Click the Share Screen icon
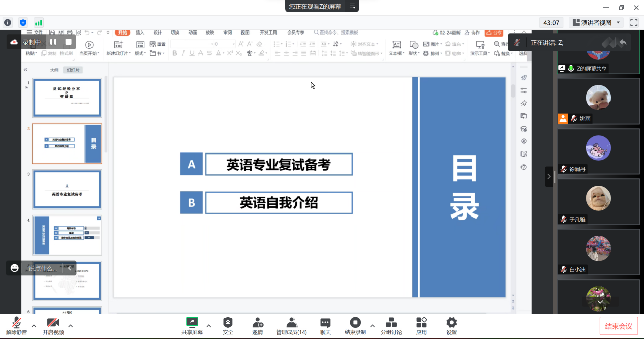This screenshot has height=339, width=644. (x=192, y=322)
